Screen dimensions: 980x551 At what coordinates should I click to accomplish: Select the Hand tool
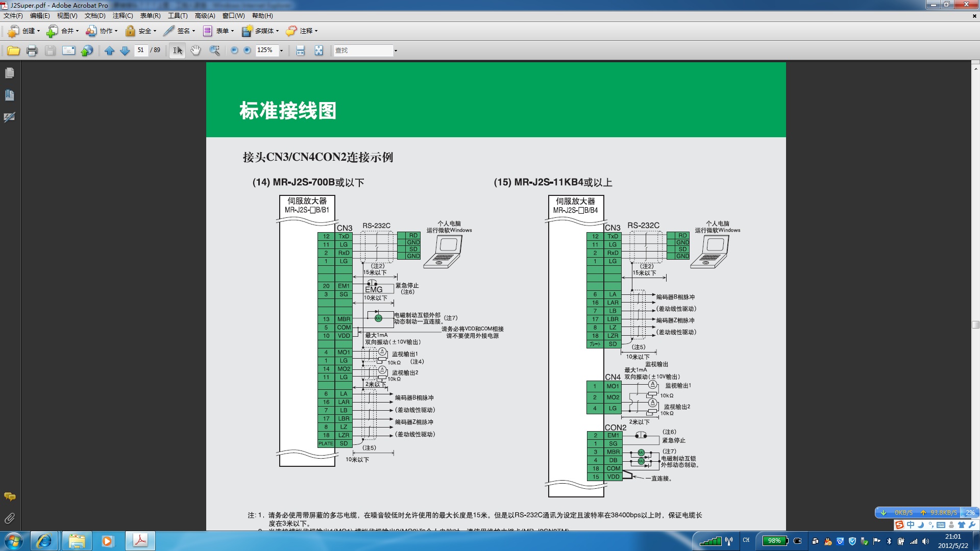(195, 51)
